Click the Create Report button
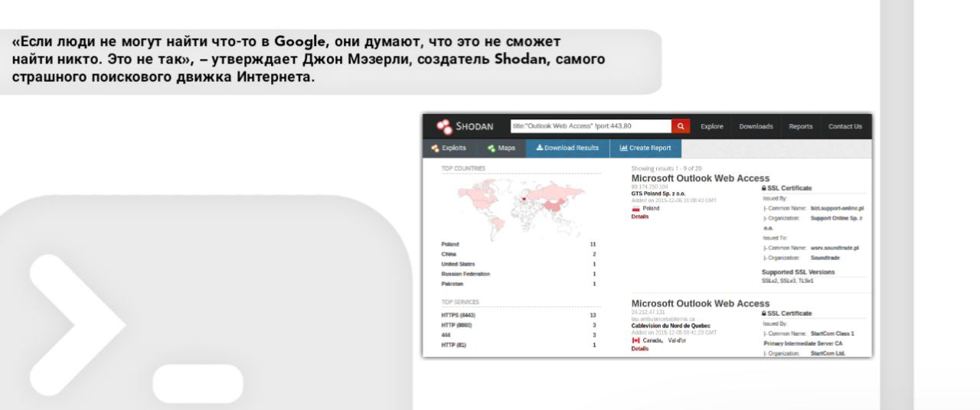 click(645, 148)
